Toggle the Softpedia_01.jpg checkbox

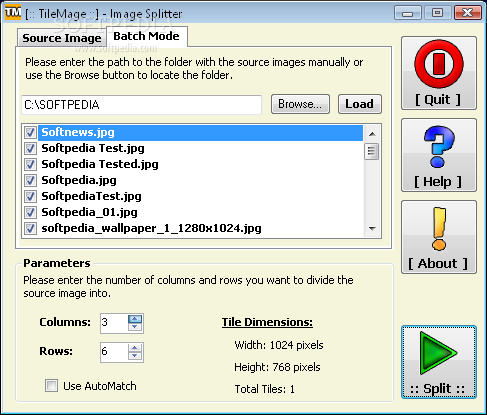(x=30, y=212)
